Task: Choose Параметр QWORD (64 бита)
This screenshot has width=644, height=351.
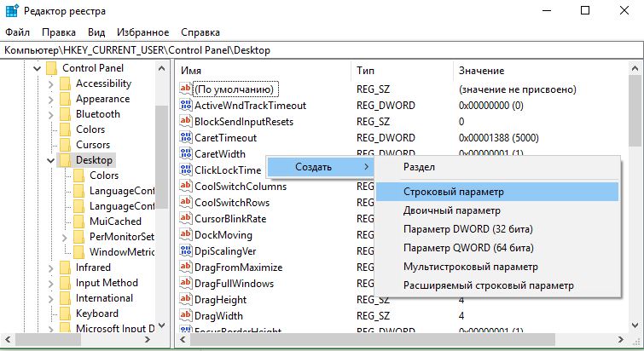Action: point(497,248)
